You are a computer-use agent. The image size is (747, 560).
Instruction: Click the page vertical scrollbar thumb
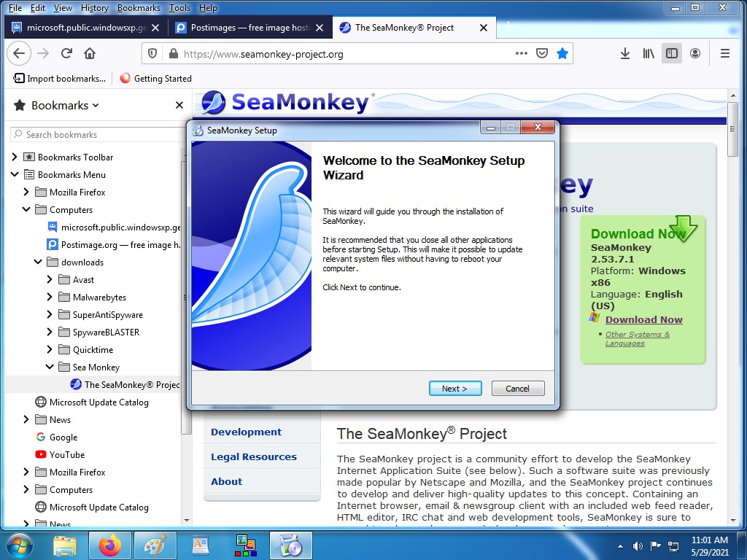pyautogui.click(x=732, y=129)
